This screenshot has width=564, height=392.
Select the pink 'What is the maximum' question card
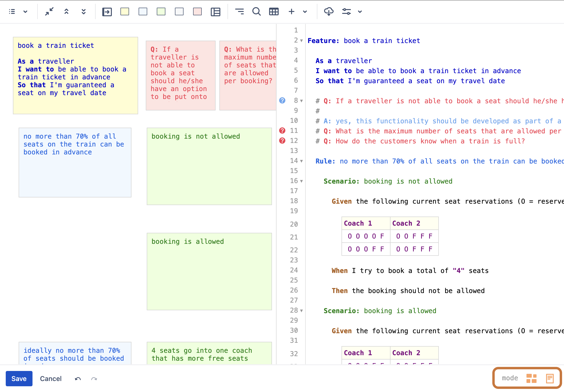tap(248, 75)
